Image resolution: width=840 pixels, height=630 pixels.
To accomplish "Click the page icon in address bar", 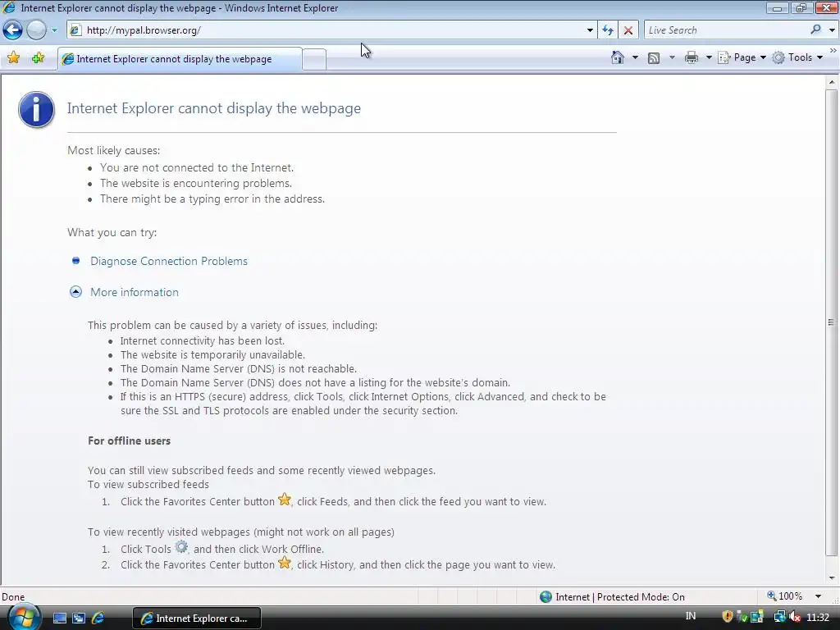I will 75,30.
